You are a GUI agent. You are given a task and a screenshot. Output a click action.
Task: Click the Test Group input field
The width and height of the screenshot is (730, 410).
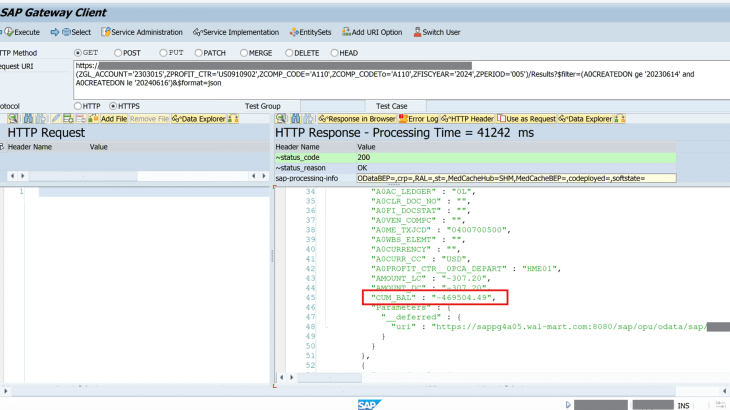pos(331,106)
